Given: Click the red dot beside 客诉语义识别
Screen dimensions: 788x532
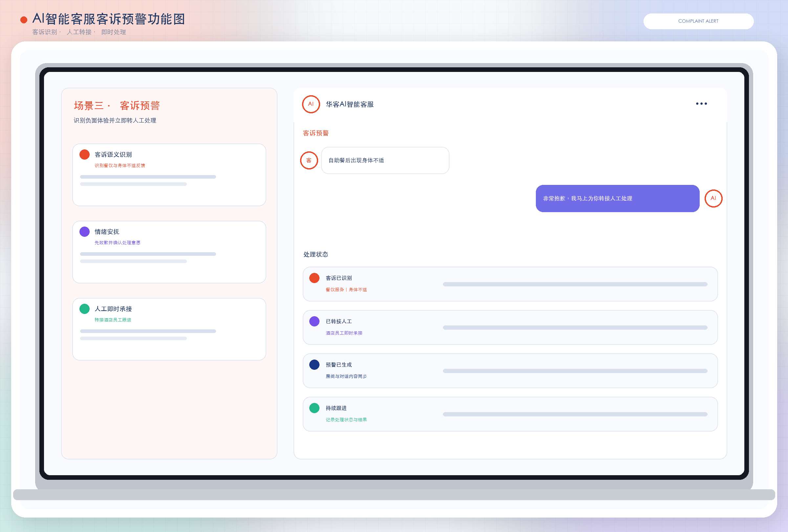Looking at the screenshot, I should coord(84,155).
